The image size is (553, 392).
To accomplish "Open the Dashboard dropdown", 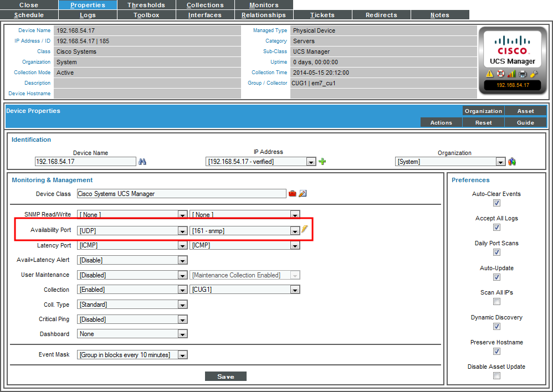I will (x=183, y=333).
